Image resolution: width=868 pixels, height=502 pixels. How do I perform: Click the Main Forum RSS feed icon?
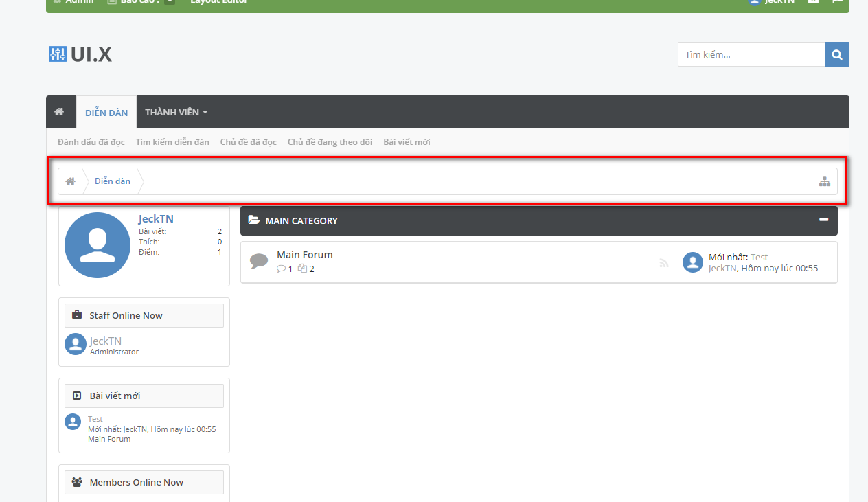[x=664, y=262]
